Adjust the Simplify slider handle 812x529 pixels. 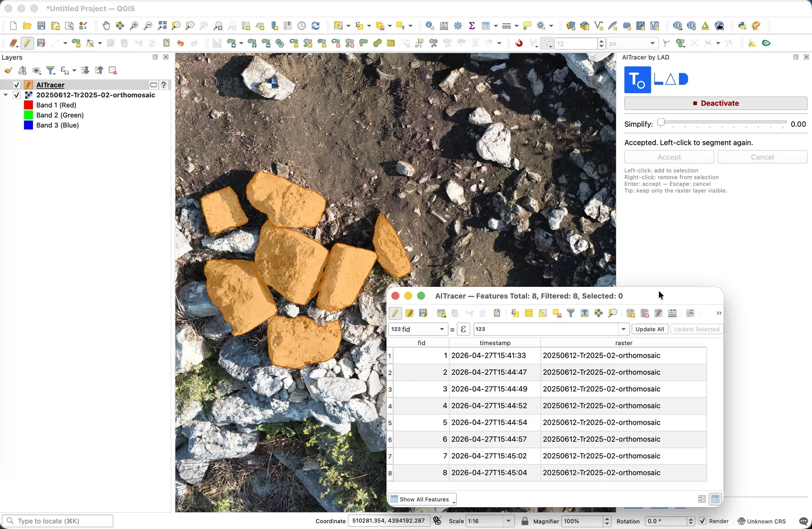tap(661, 122)
